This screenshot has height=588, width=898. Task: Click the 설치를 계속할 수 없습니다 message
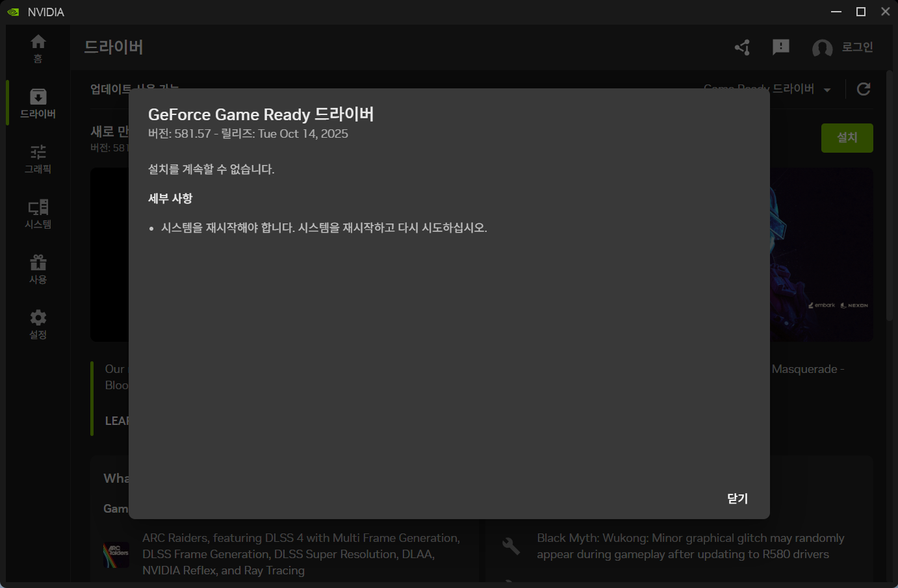tap(211, 170)
